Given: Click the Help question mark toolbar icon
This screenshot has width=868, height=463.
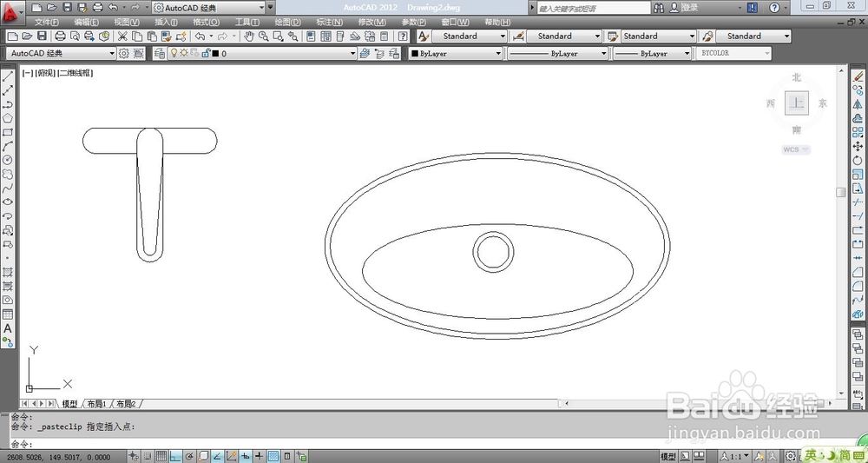Looking at the screenshot, I should (x=403, y=36).
